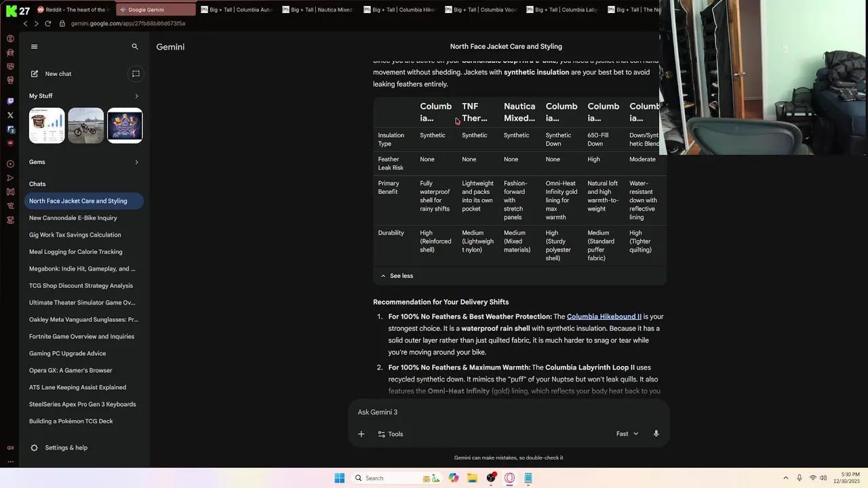Click the 'TNF Ther...' table column header
This screenshot has width=868, height=488.
tap(475, 113)
